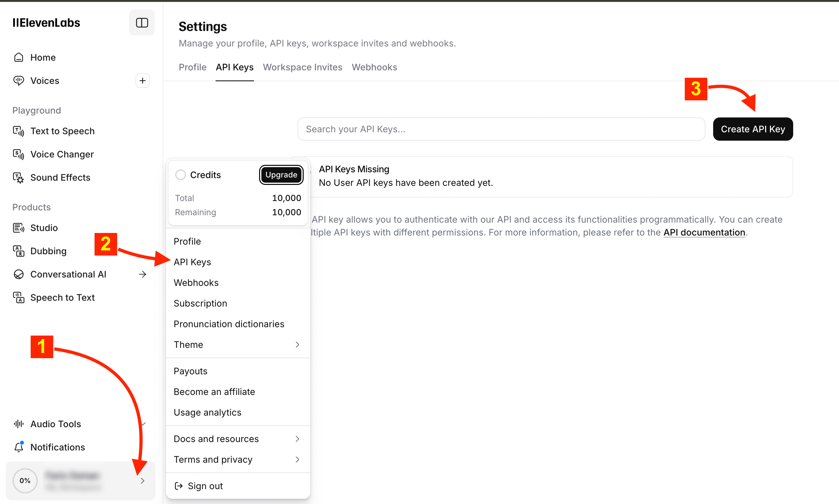Open Notifications from the sidebar

[57, 447]
